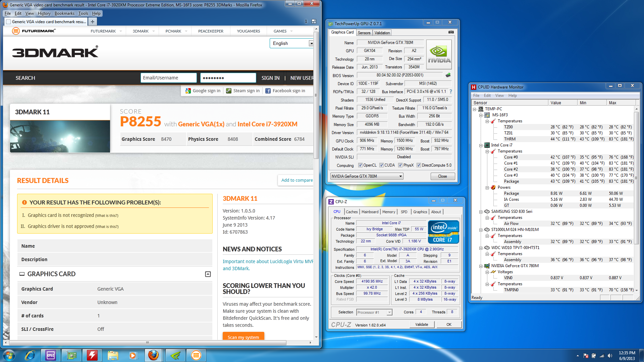The image size is (644, 362).
Task: Toggle the OpenCL checkbox in GPU-Z
Action: point(360,165)
